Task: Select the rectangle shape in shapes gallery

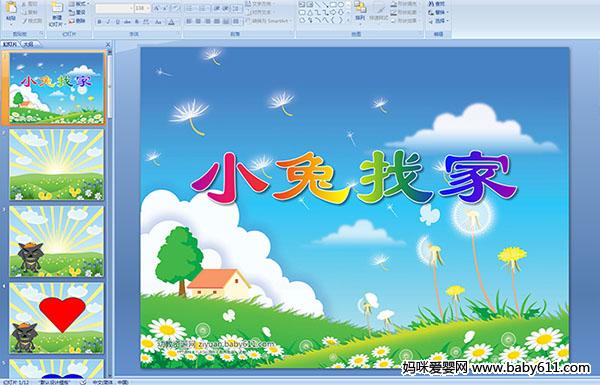Action: [x=333, y=5]
